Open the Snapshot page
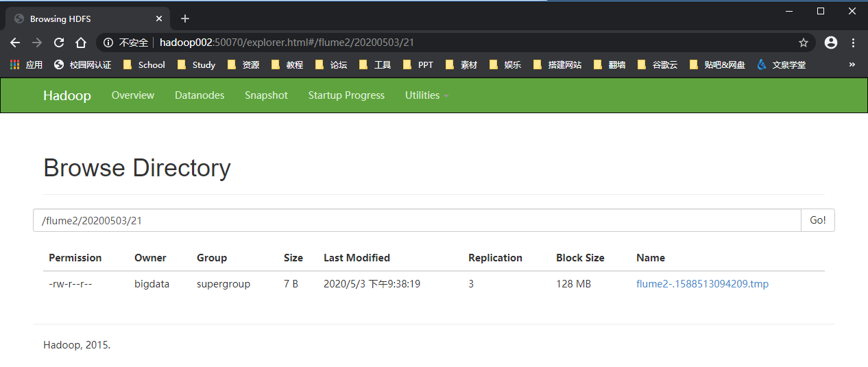This screenshot has width=868, height=367. 266,95
